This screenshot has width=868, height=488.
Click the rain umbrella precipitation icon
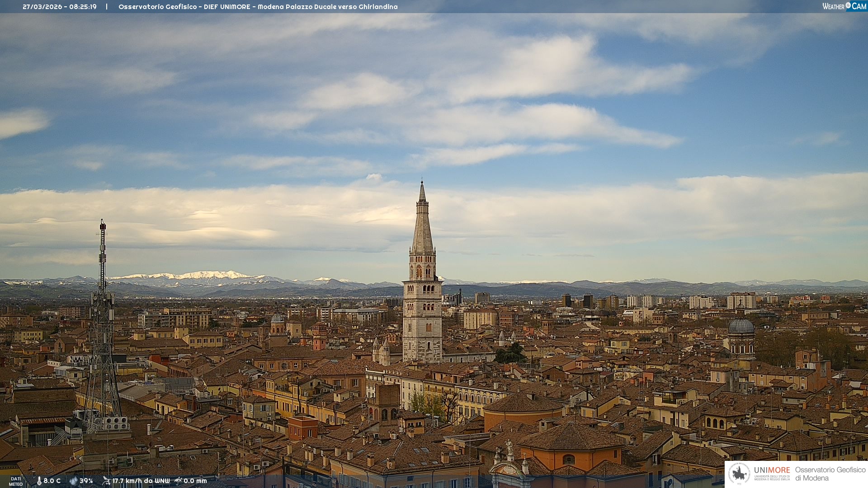[x=178, y=481]
